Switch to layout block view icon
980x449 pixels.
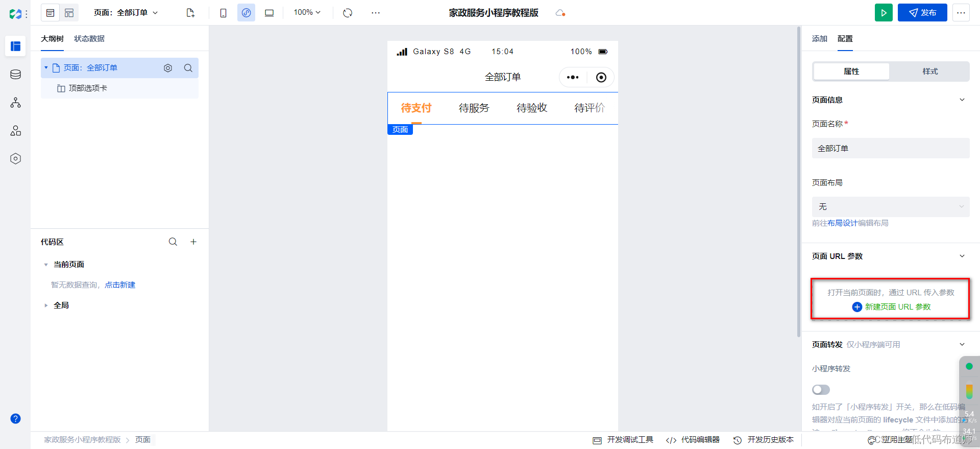[x=69, y=13]
